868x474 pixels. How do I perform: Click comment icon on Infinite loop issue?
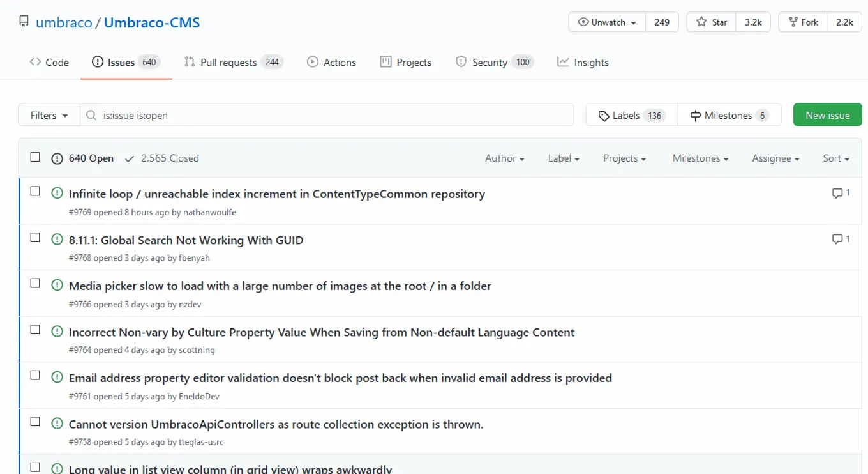click(x=837, y=193)
